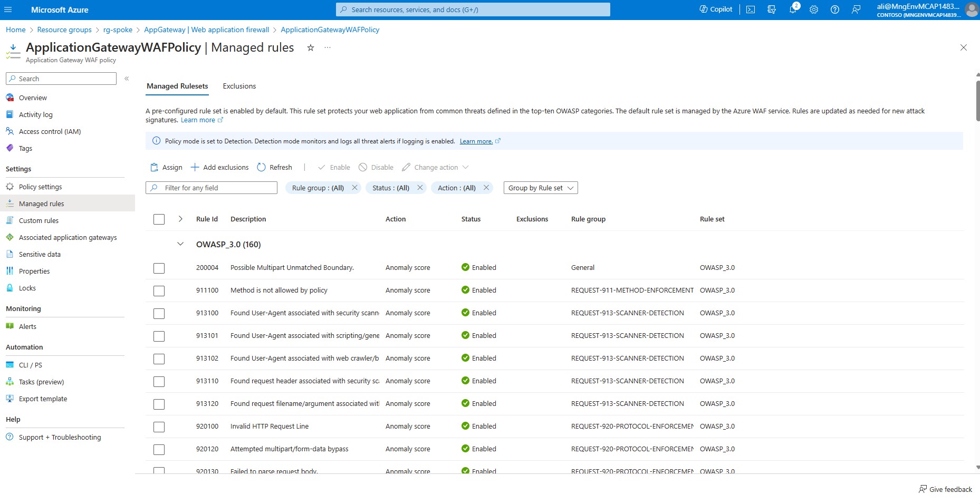This screenshot has height=504, width=980.
Task: Open the notifications bell
Action: tap(793, 9)
